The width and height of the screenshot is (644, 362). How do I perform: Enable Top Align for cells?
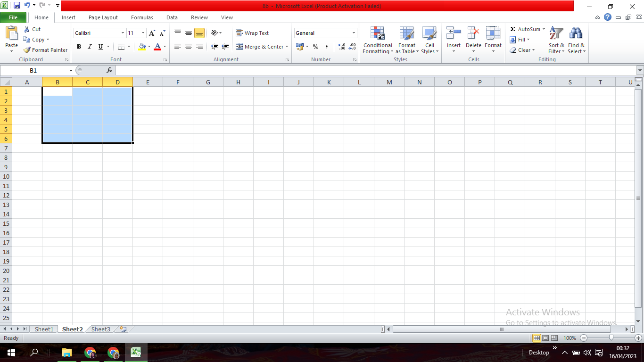click(x=178, y=33)
